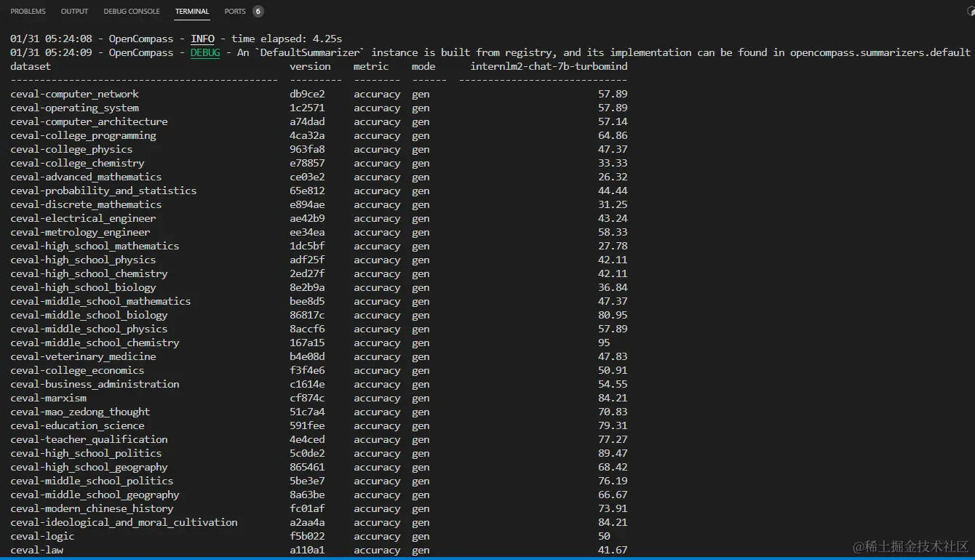
Task: Click ceval-college_chemistry dataset name
Action: coord(77,163)
